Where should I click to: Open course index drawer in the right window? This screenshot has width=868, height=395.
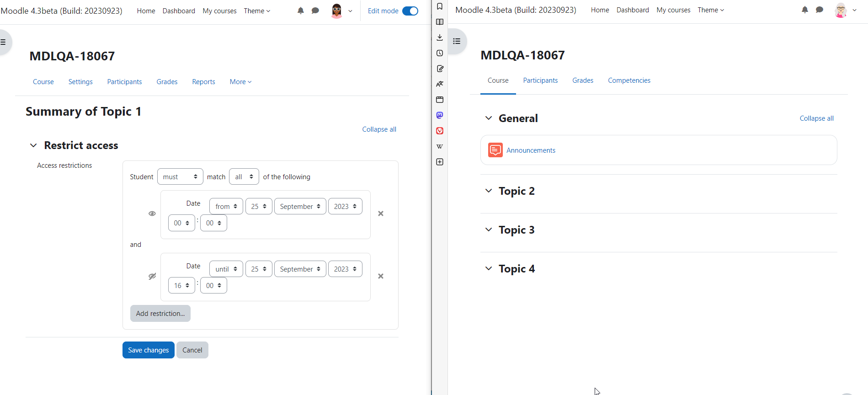coord(457,41)
